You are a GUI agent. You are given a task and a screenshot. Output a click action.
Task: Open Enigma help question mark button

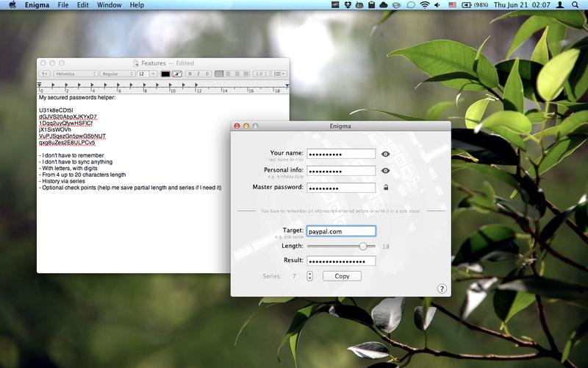point(442,289)
